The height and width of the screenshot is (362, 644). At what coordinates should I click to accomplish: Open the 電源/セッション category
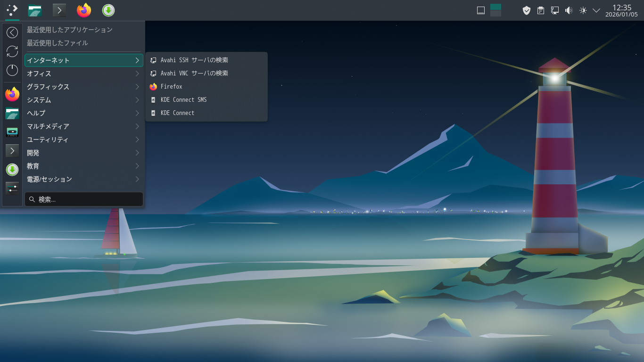(84, 179)
